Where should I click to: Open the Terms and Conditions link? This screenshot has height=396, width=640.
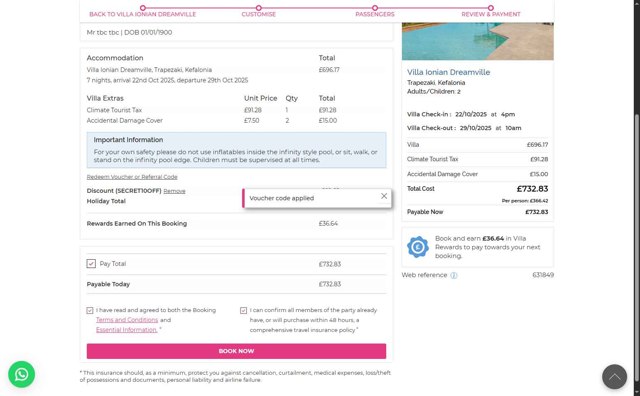pos(127,320)
